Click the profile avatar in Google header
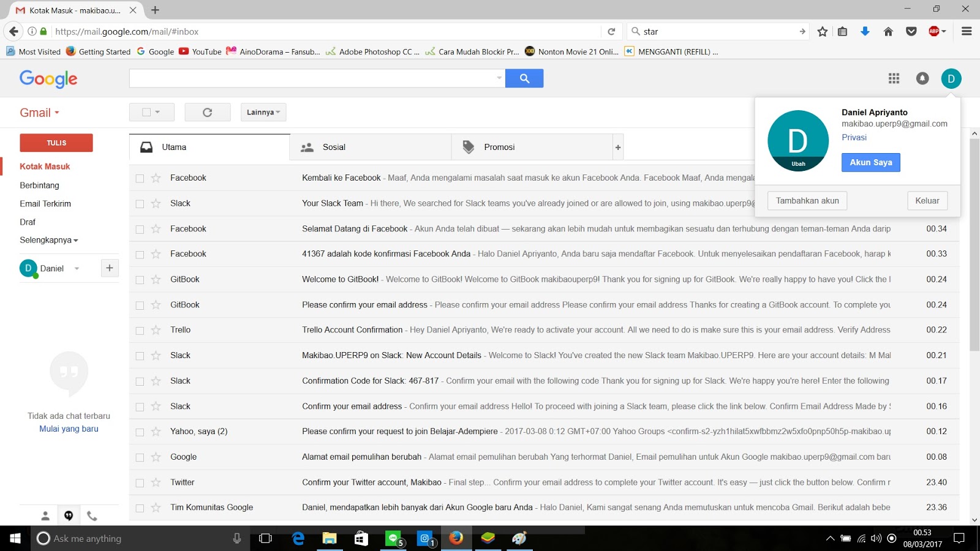 951,78
